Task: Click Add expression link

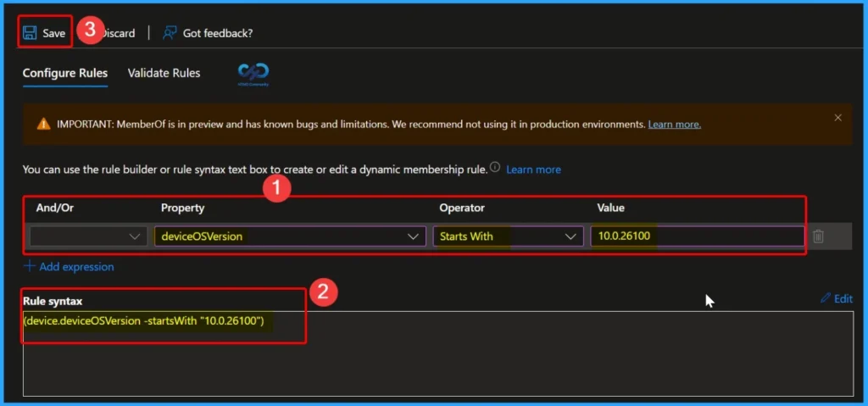Action: (76, 267)
